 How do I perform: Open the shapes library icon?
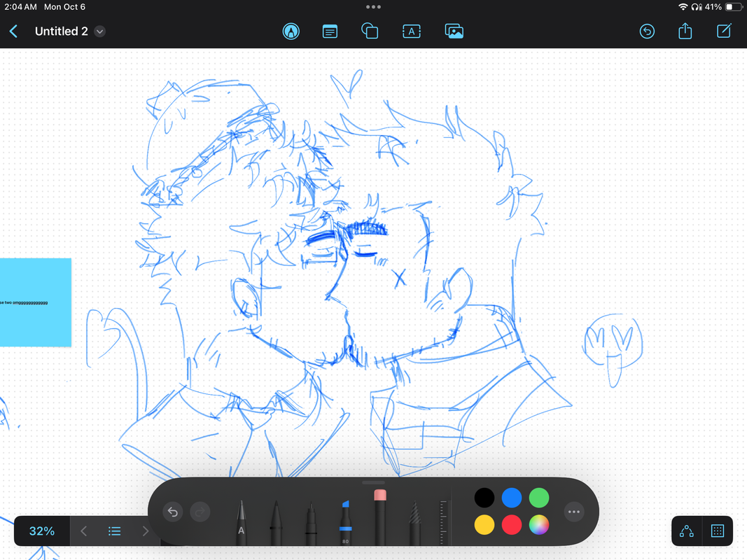pyautogui.click(x=370, y=31)
